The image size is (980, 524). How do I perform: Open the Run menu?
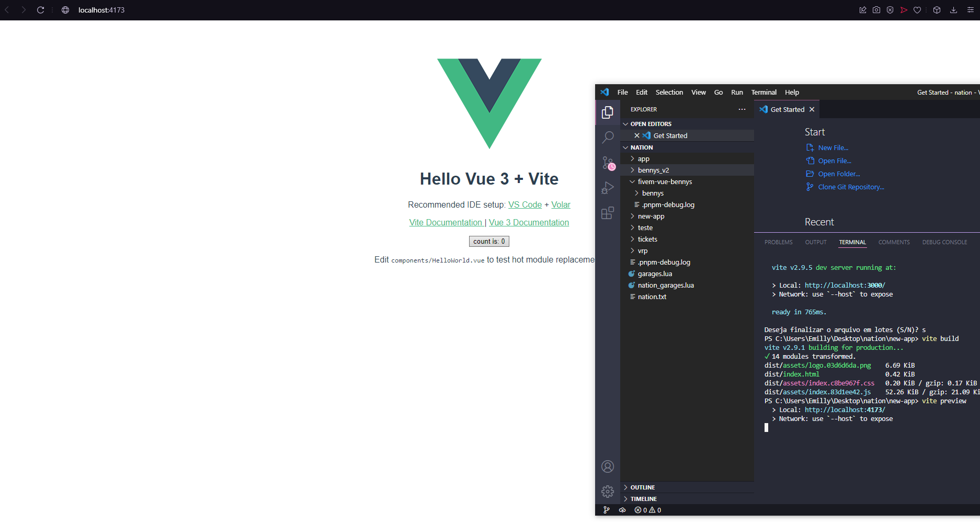(x=737, y=92)
